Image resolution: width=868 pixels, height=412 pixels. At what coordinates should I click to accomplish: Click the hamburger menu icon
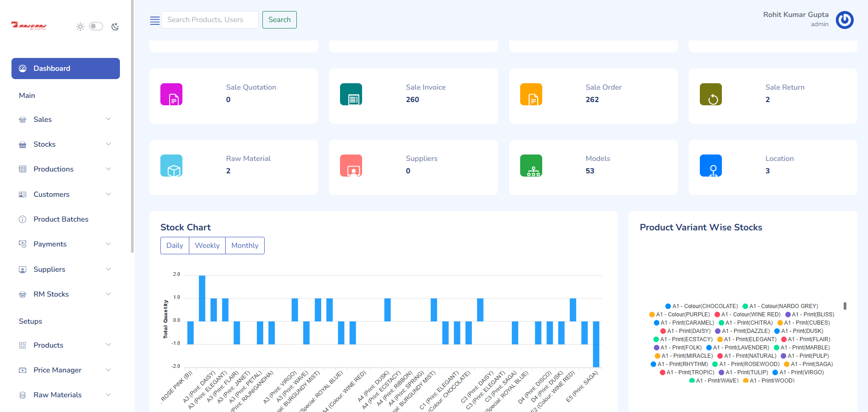click(155, 20)
